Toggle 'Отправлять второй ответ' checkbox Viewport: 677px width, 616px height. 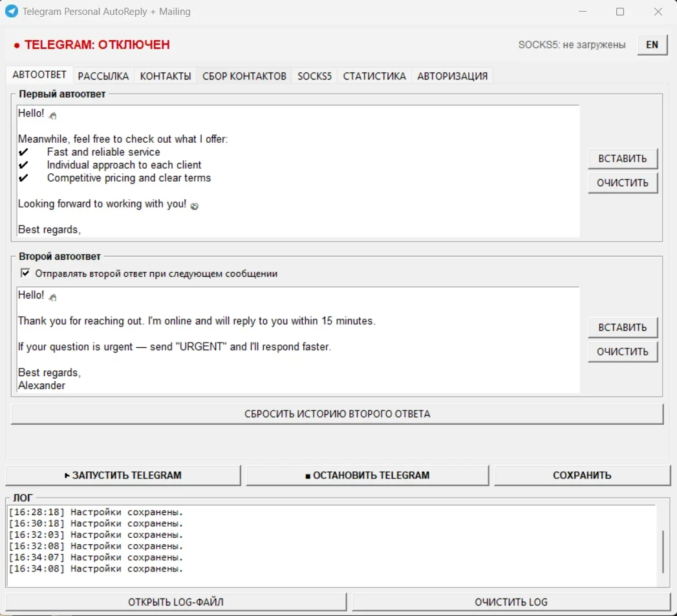[x=25, y=273]
